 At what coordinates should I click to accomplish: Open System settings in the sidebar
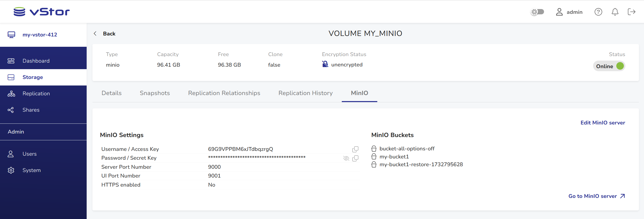pyautogui.click(x=31, y=170)
